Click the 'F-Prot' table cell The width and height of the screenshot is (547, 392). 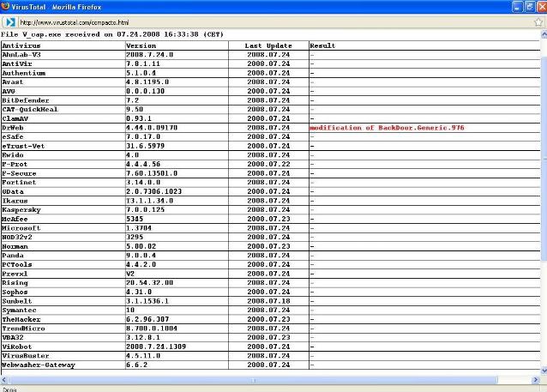[63, 164]
